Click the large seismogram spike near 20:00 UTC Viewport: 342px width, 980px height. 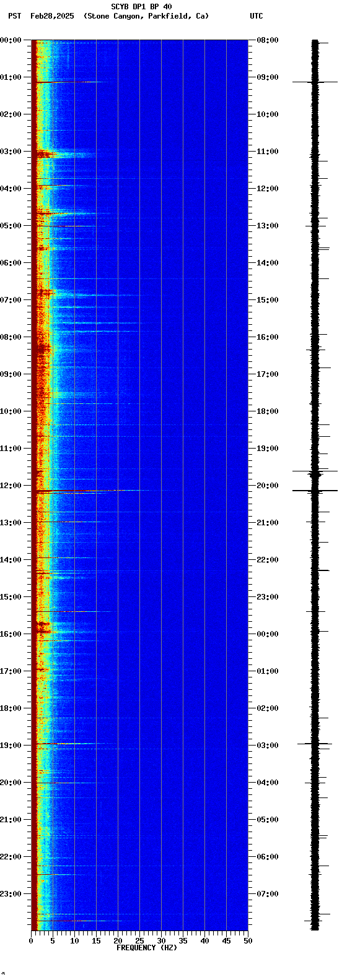315,491
